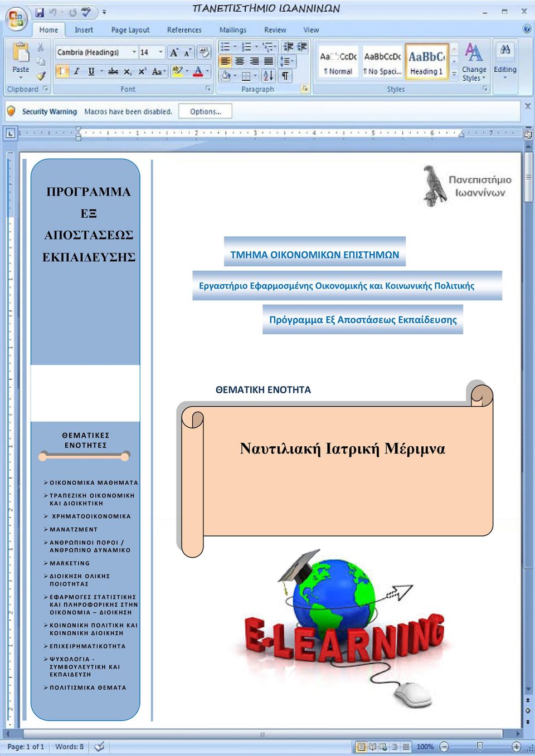Open Font dialog launcher
This screenshot has width=535, height=756.
pyautogui.click(x=208, y=89)
